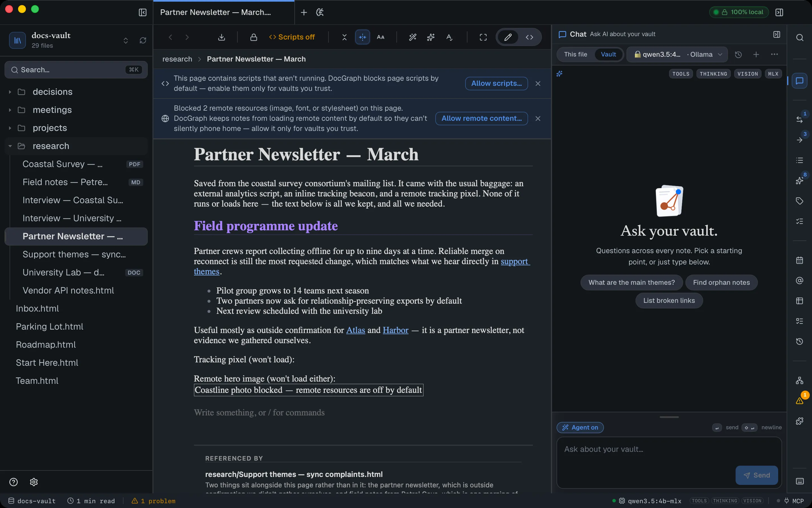Click the download/export icon in toolbar

tap(221, 37)
